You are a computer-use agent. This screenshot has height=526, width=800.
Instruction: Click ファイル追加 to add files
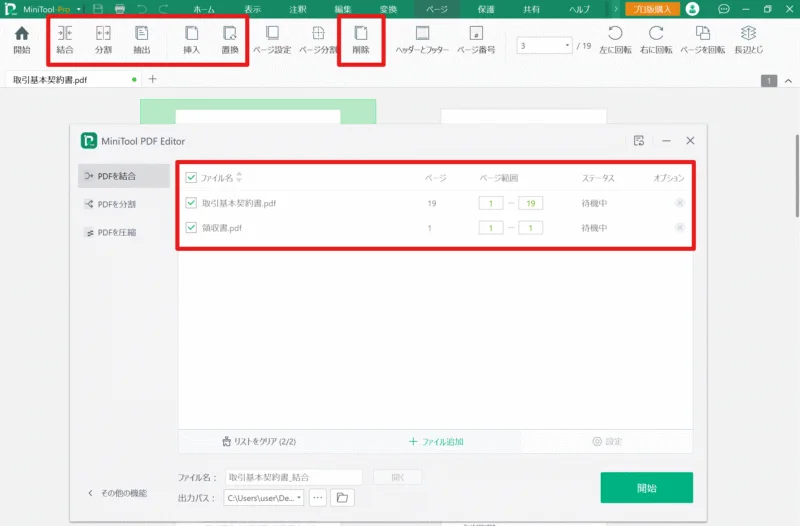pyautogui.click(x=436, y=441)
